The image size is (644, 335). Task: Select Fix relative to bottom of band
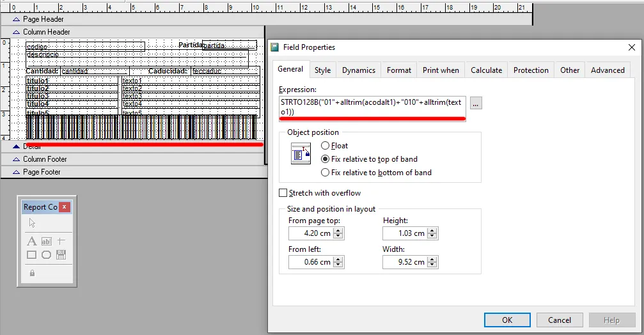pyautogui.click(x=326, y=173)
